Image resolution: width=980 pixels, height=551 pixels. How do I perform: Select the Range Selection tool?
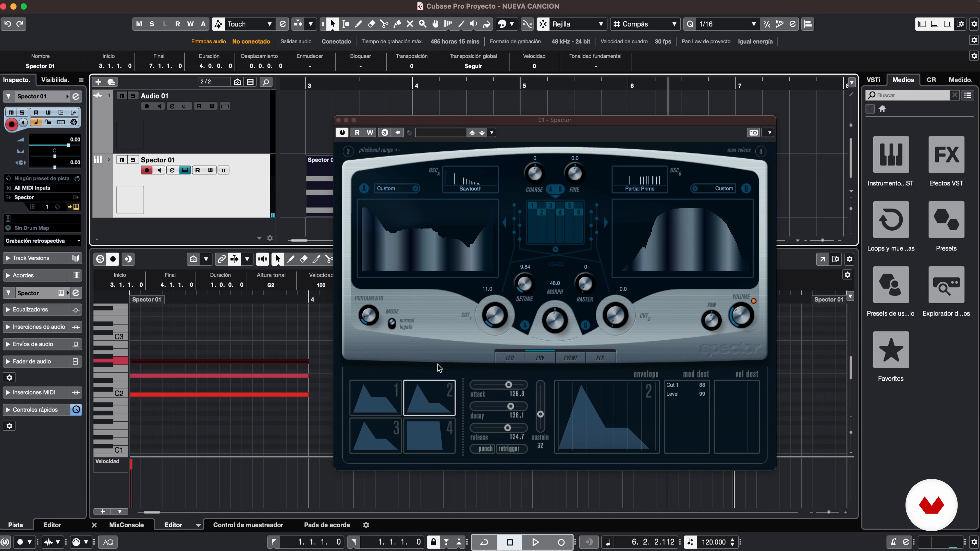pyautogui.click(x=346, y=24)
